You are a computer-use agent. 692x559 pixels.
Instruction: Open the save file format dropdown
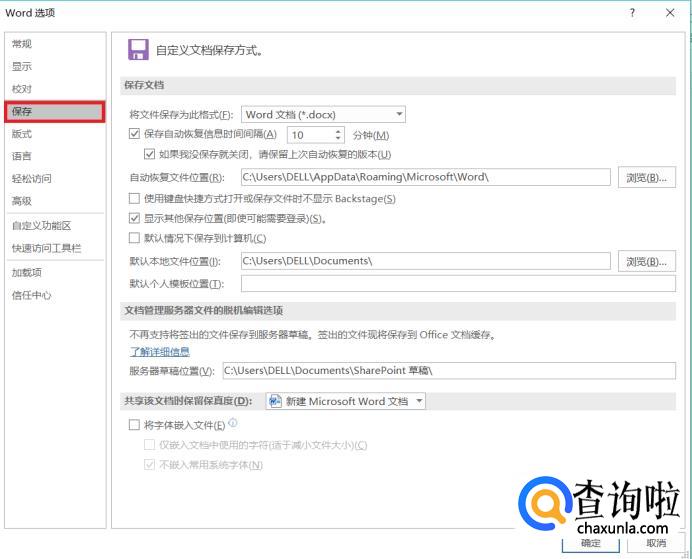(323, 115)
